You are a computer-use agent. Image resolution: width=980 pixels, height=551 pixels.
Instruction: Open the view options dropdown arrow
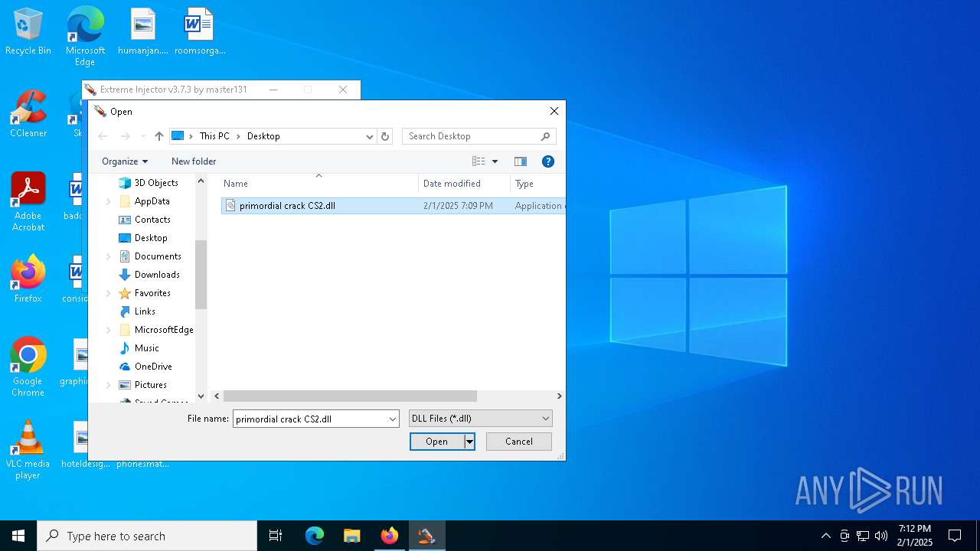(495, 161)
